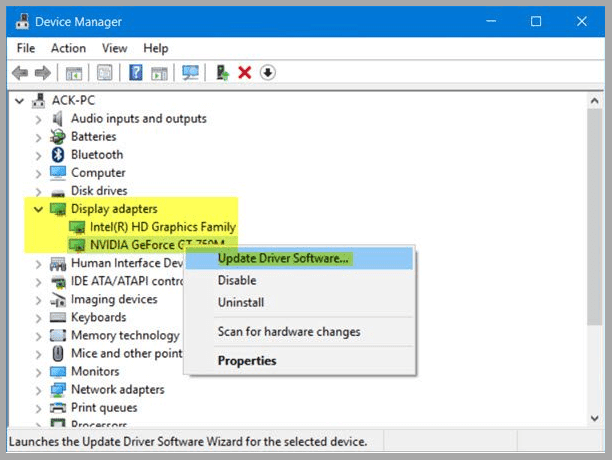Minimize the Device Manager window
Screen dimensions: 612x460
coord(491,21)
